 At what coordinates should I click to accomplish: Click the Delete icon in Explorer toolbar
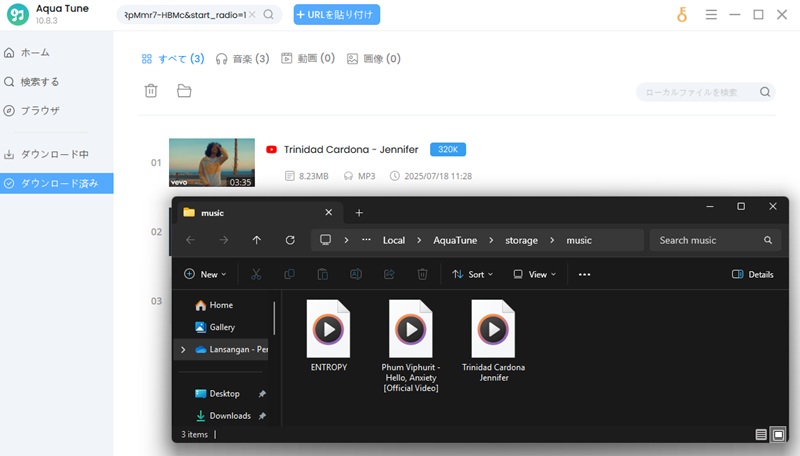point(422,274)
